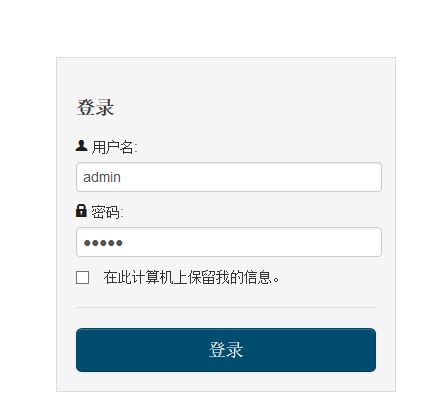The image size is (441, 402).
Task: Place cursor after the admin text
Action: pyautogui.click(x=121, y=177)
